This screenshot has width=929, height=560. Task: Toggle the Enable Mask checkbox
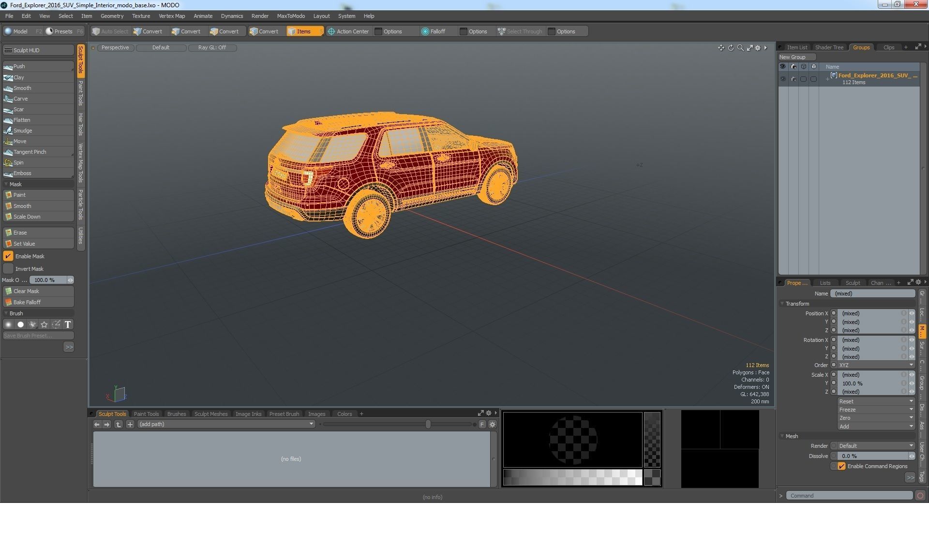point(8,256)
